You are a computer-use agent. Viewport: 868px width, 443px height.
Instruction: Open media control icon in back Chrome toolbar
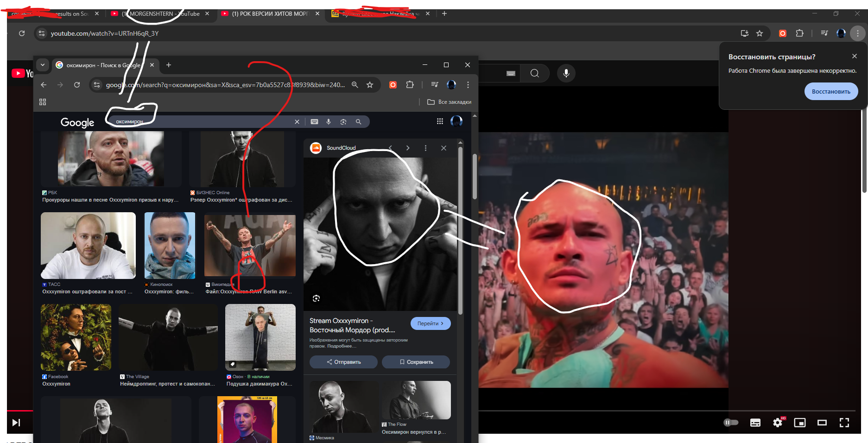coord(824,33)
